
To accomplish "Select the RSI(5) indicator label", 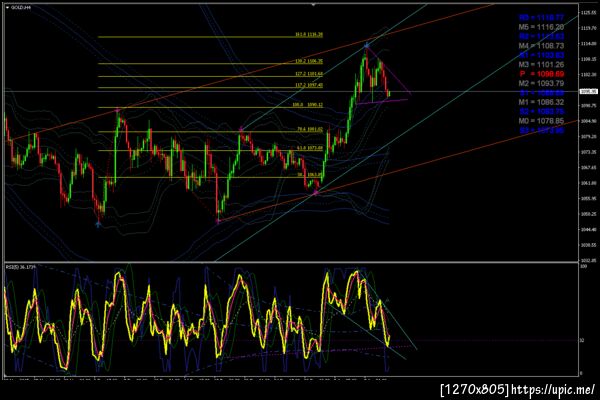I will coord(20,267).
